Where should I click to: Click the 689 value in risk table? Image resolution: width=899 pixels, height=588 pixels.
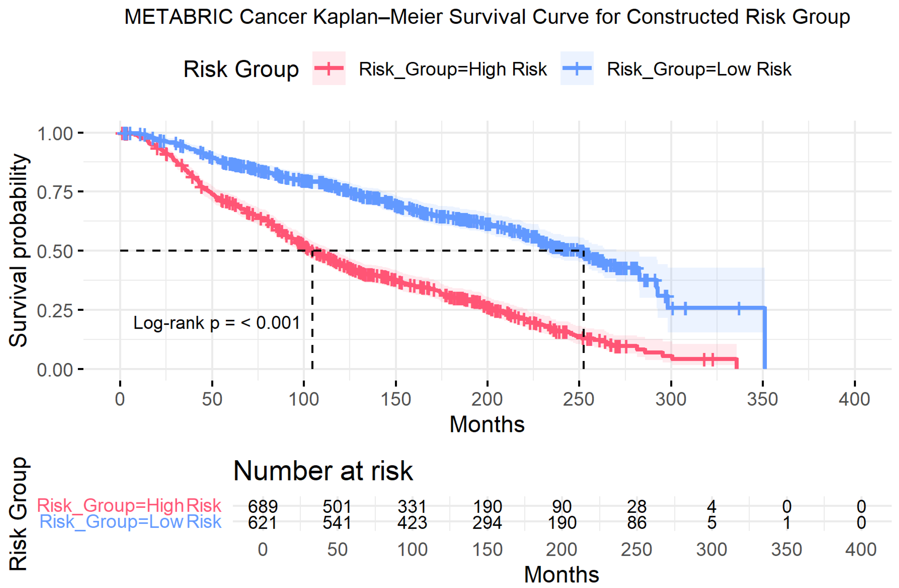[x=263, y=506]
